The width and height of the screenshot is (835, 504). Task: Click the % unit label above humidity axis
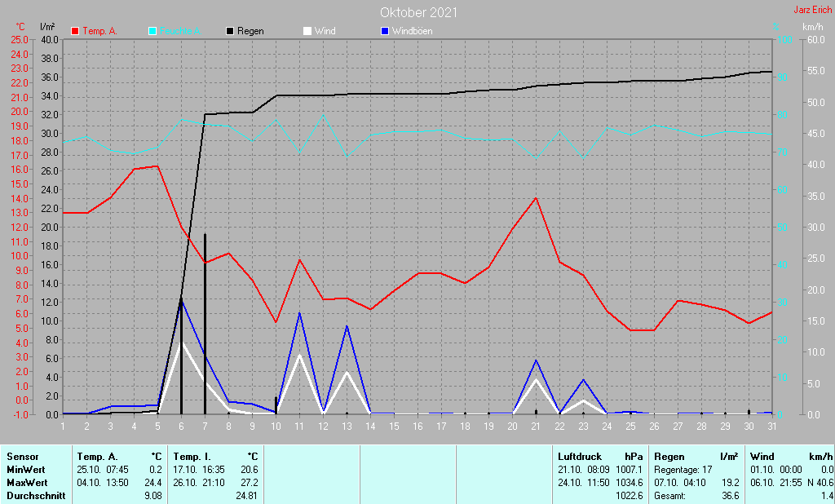tap(776, 27)
